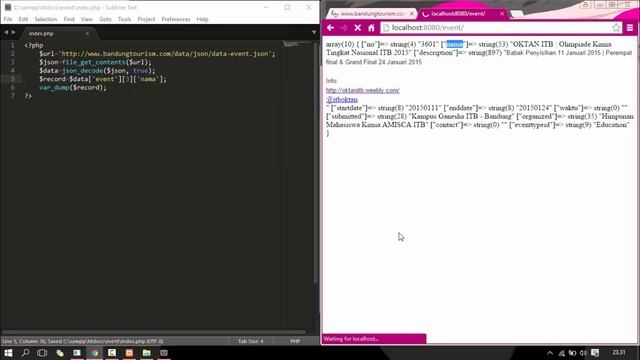The height and width of the screenshot is (360, 640).
Task: Open the Sublime tab list dropdown arrow
Action: click(314, 32)
